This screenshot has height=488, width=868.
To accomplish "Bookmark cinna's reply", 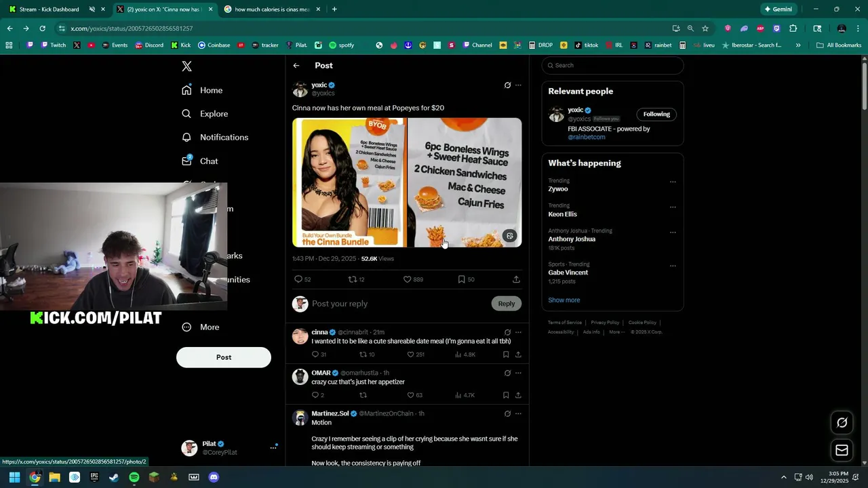I will (506, 354).
